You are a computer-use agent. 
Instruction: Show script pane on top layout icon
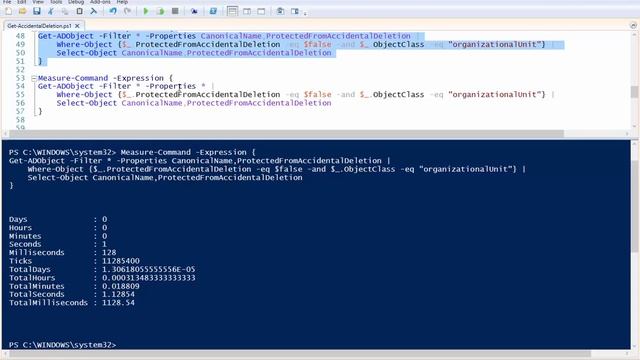232,11
